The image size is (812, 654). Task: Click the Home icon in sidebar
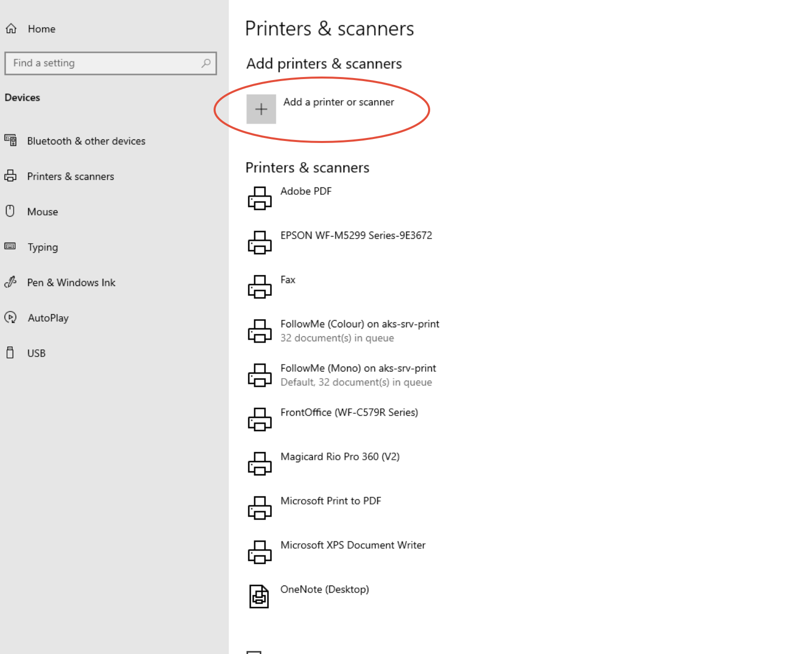click(11, 29)
